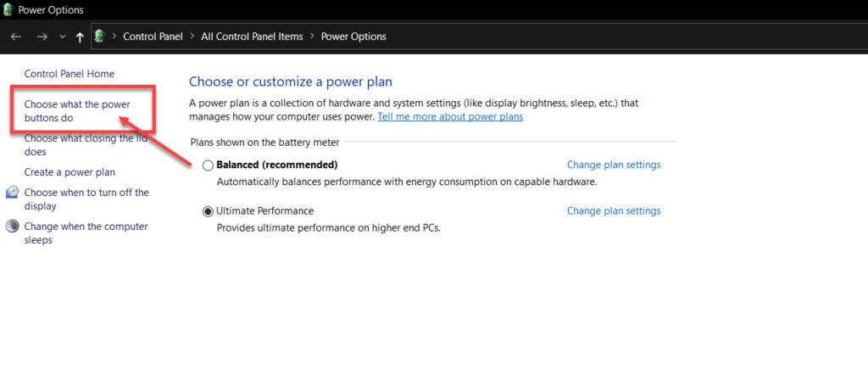Select the Balanced (recommended) plan
This screenshot has height=392, width=868.
tap(209, 165)
